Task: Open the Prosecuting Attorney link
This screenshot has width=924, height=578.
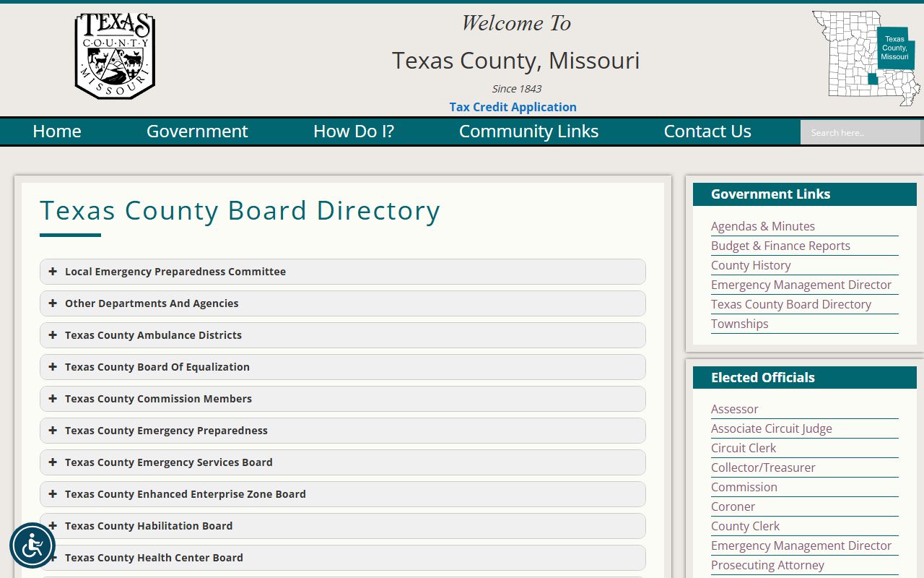Action: coord(767,565)
